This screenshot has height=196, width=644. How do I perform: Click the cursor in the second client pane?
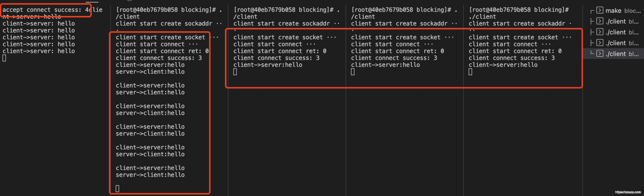235,72
